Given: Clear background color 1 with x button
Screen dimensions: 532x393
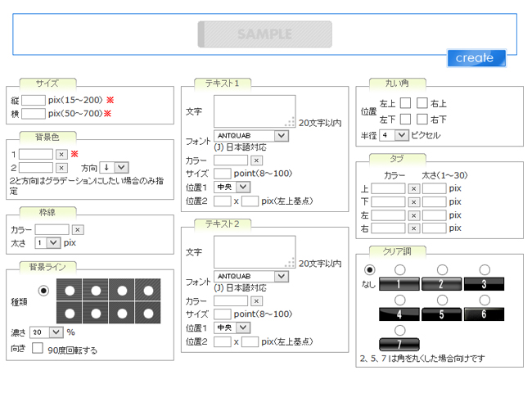Looking at the screenshot, I should point(61,155).
